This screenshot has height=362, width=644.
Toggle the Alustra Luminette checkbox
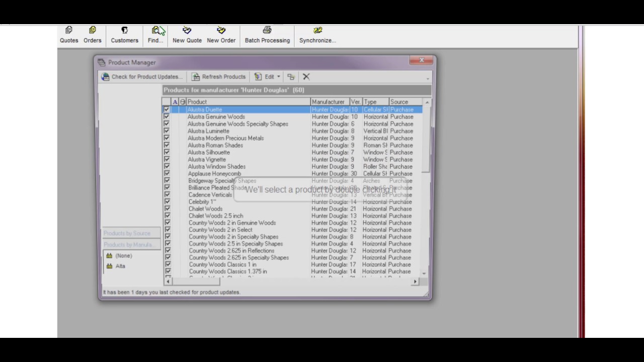click(167, 131)
